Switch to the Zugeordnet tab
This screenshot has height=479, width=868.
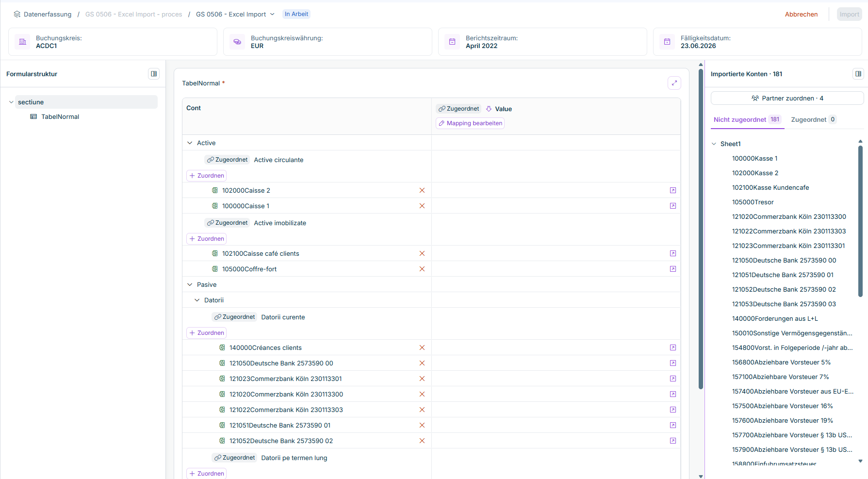(x=813, y=119)
